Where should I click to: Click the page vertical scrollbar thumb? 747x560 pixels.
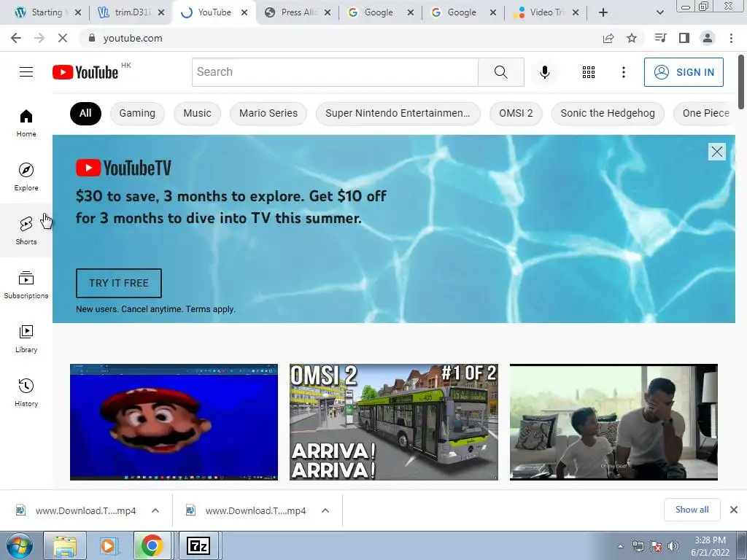(x=741, y=82)
